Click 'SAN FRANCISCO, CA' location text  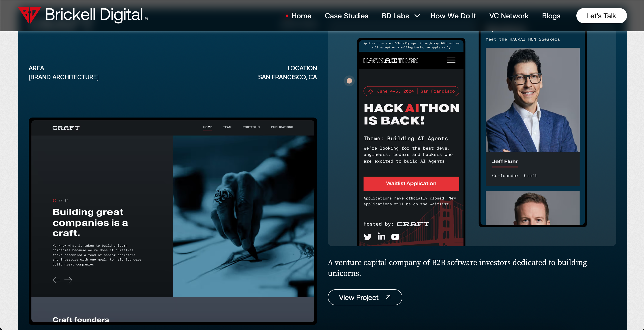(x=287, y=77)
